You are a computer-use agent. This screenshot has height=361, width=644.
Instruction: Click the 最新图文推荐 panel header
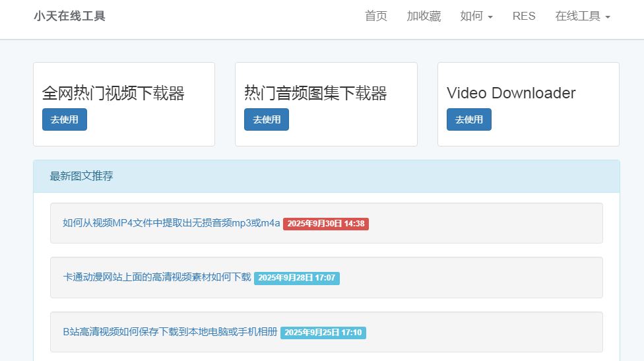(x=81, y=176)
